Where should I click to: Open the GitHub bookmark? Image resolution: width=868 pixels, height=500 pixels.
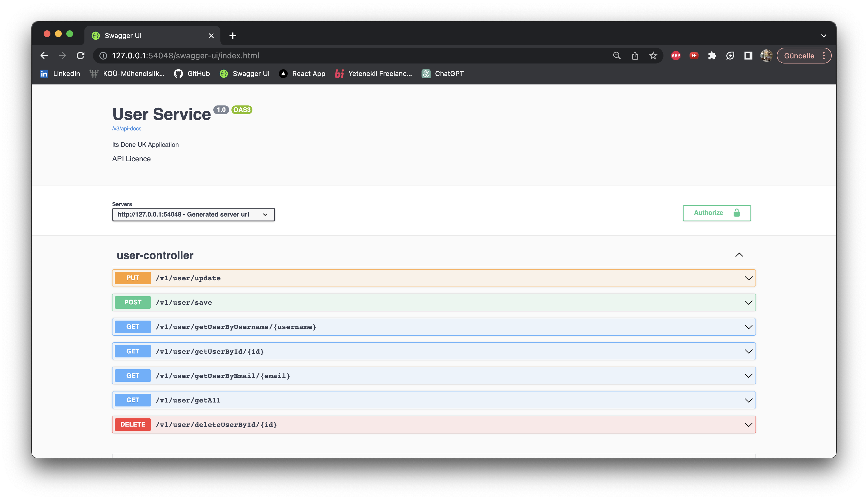[x=192, y=73]
